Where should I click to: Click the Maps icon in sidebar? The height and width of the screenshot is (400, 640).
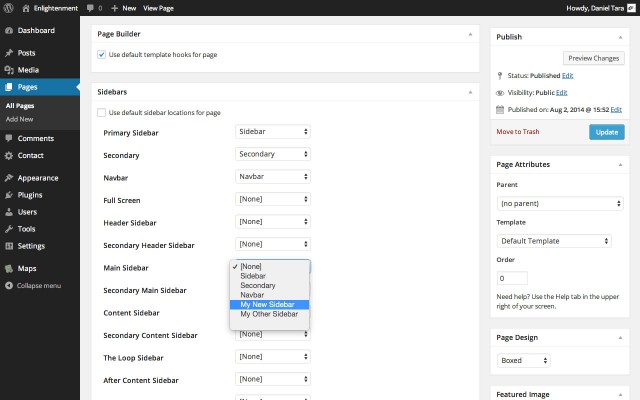pyautogui.click(x=9, y=269)
